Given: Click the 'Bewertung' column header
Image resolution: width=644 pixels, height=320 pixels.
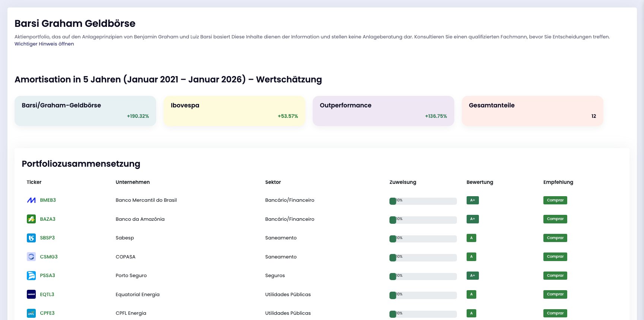Looking at the screenshot, I should [x=480, y=182].
